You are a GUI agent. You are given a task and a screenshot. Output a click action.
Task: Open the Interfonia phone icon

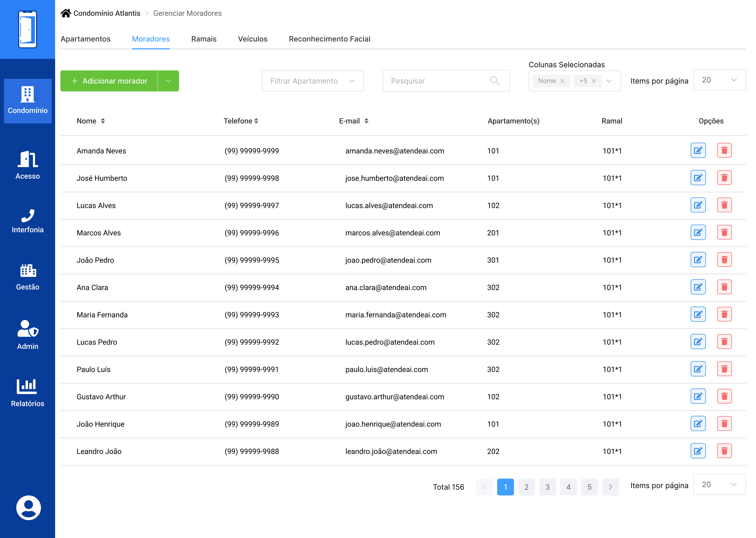27,216
